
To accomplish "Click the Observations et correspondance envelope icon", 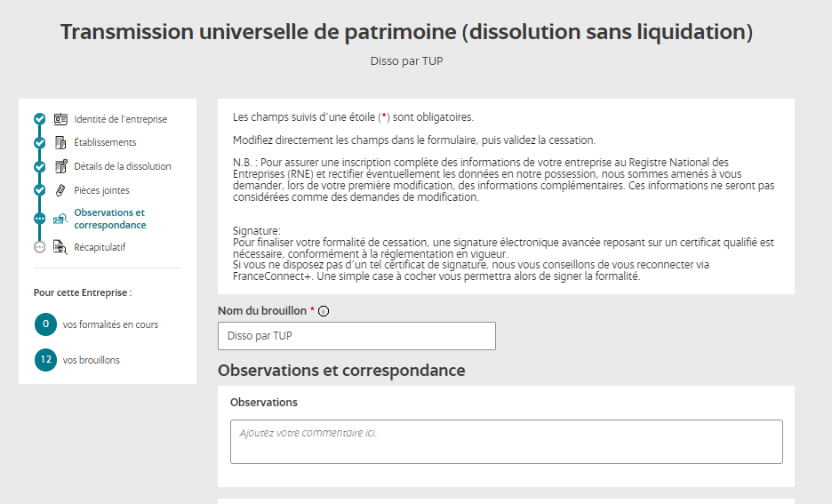I will [60, 219].
